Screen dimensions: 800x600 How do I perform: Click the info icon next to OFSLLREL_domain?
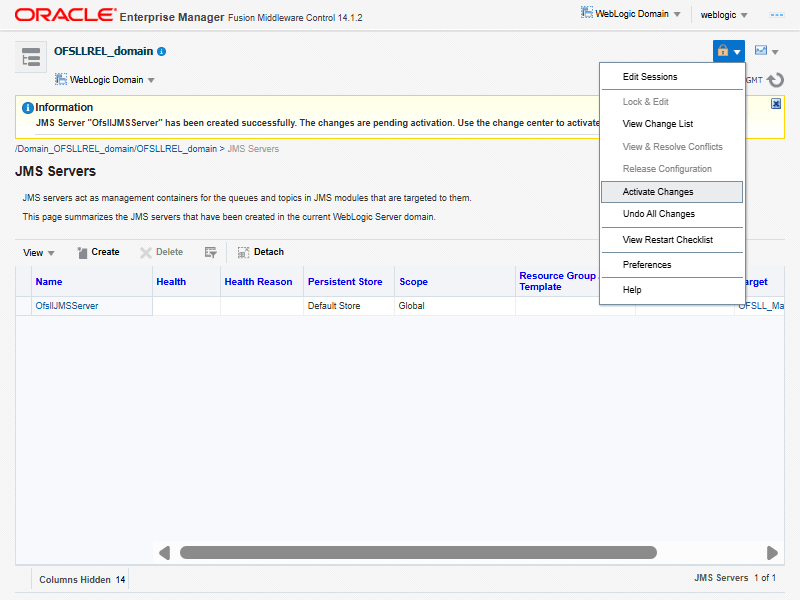click(162, 52)
